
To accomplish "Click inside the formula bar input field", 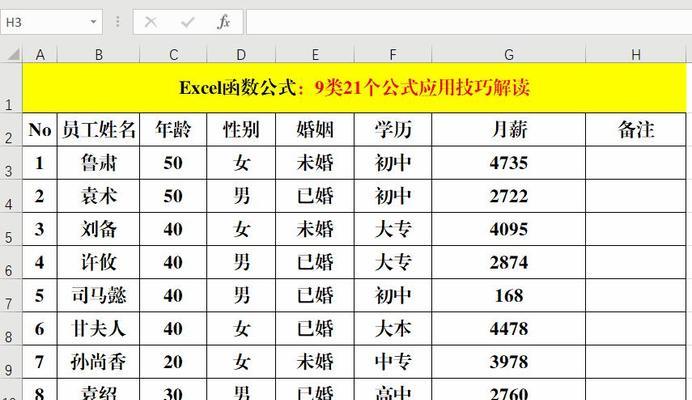I will 469,22.
